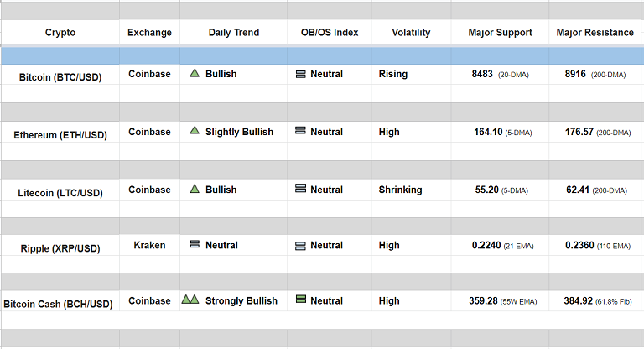
Task: Click the Ripple (XRP/USD) row label
Action: pos(60,248)
